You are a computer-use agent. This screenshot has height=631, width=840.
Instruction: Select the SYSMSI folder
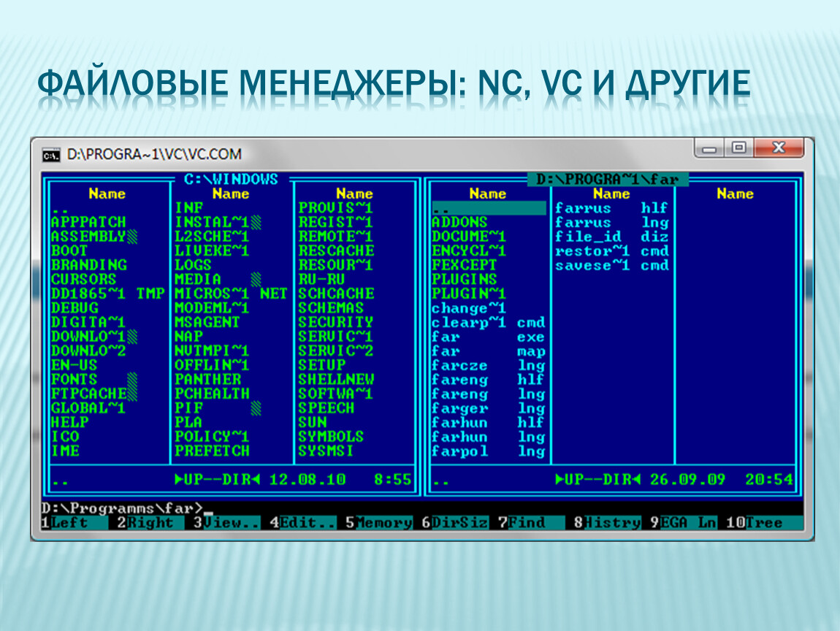pos(326,451)
